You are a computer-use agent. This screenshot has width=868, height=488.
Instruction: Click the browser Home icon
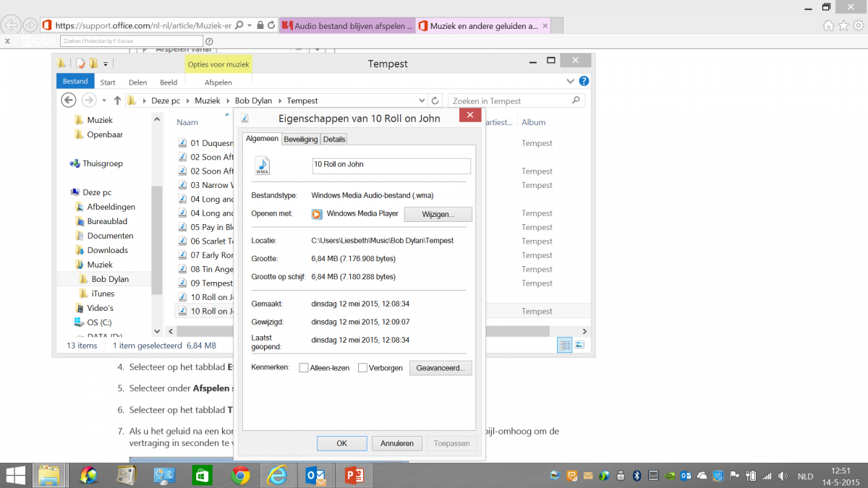click(829, 25)
